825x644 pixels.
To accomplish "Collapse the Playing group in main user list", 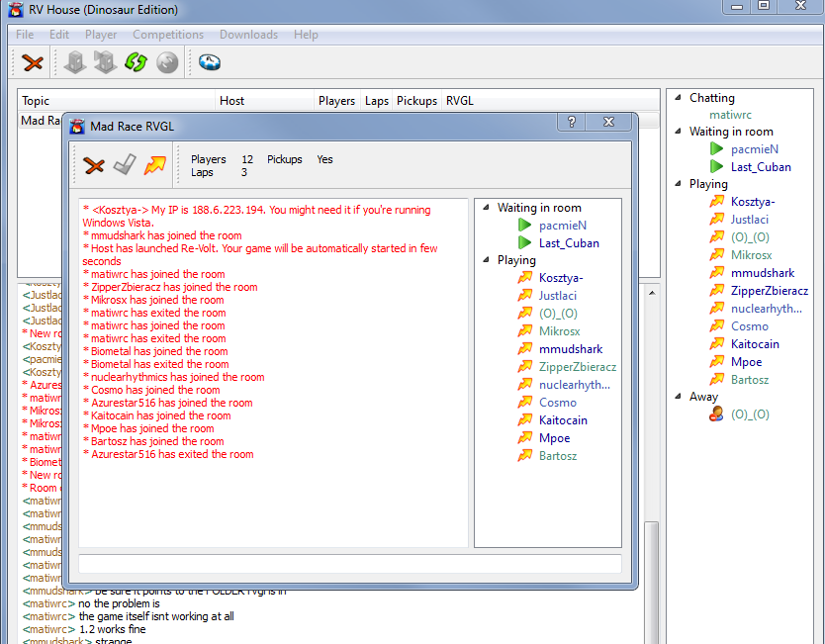I will coord(679,184).
